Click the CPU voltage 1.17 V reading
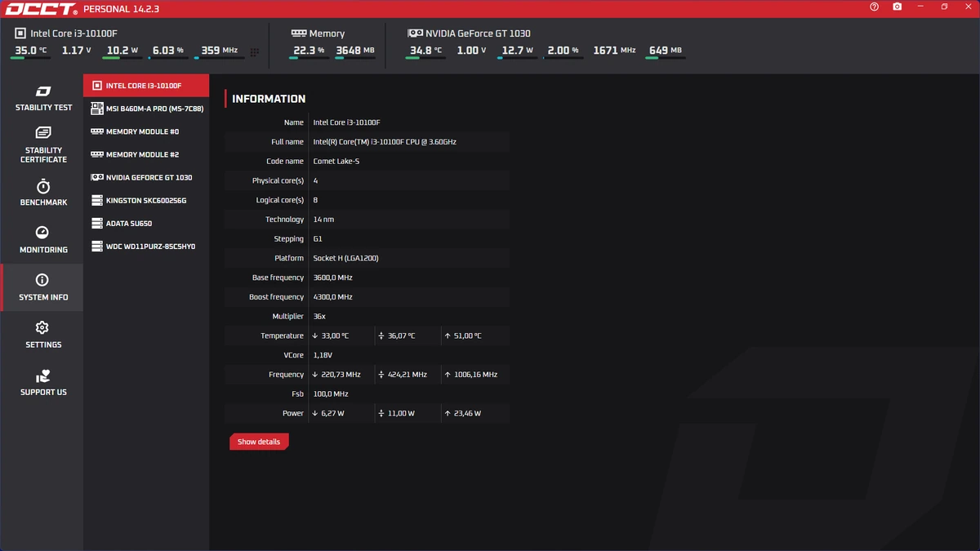 point(77,51)
